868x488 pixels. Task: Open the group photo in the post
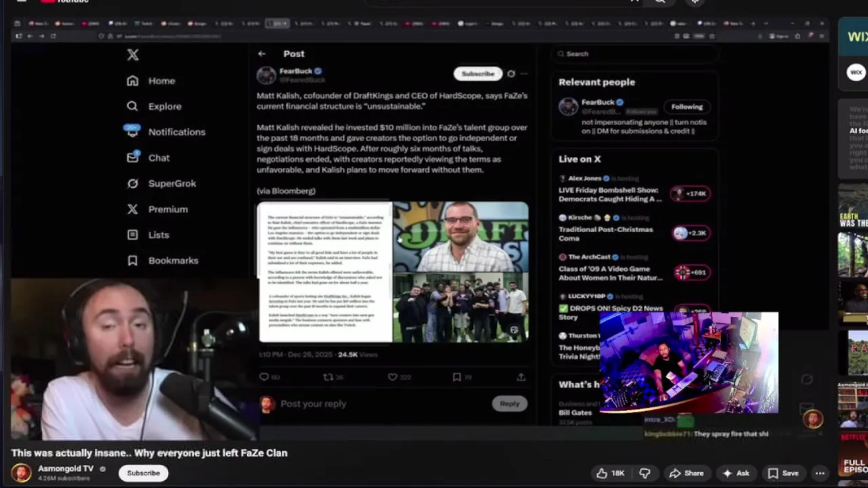coord(460,308)
